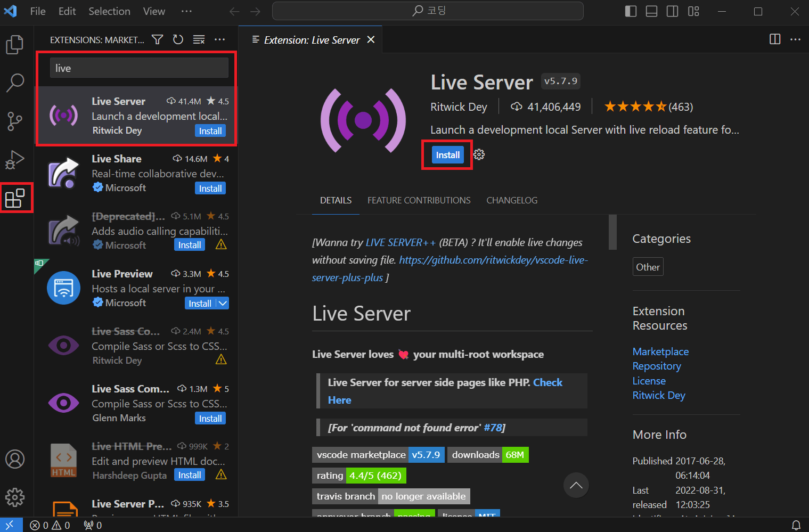The image size is (809, 532).
Task: Open the Search view in activity bar
Action: 15,83
